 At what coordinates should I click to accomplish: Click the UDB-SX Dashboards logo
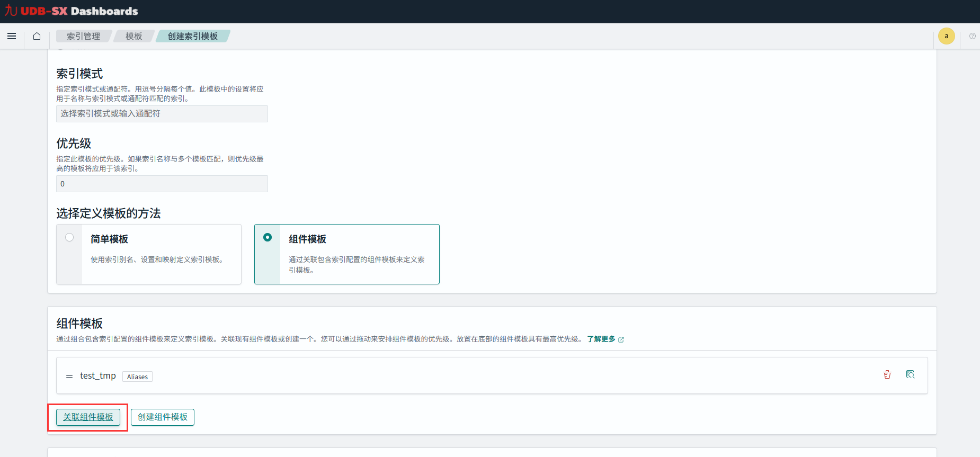click(x=72, y=11)
